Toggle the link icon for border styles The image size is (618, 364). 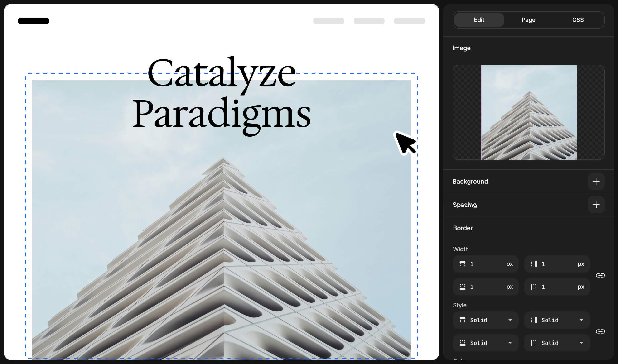pos(600,332)
